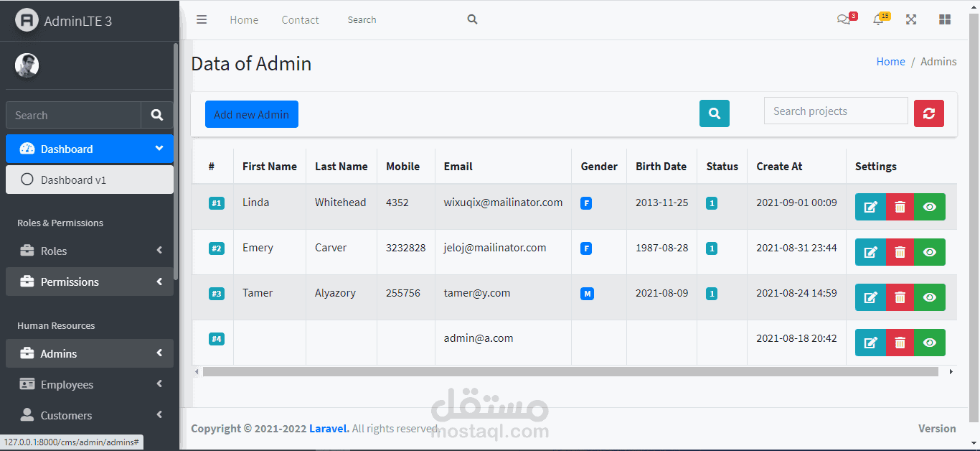Edit admin Linda Whitehead

[871, 207]
